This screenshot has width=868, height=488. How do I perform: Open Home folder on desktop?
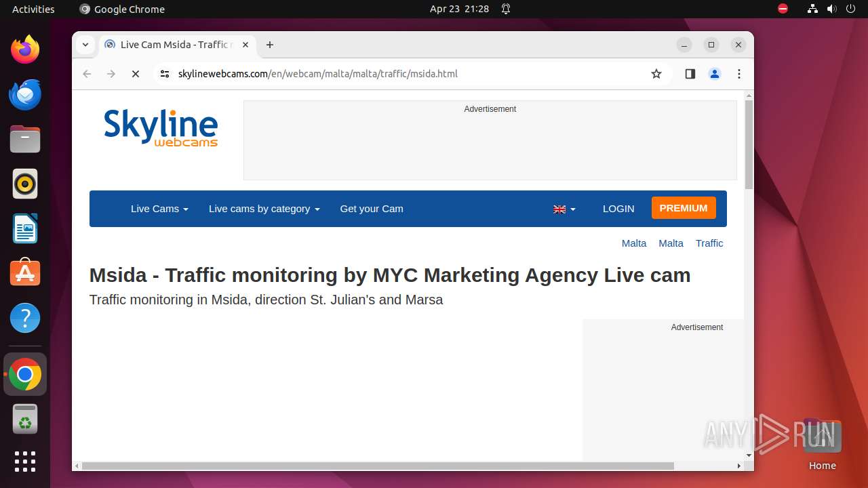click(822, 444)
